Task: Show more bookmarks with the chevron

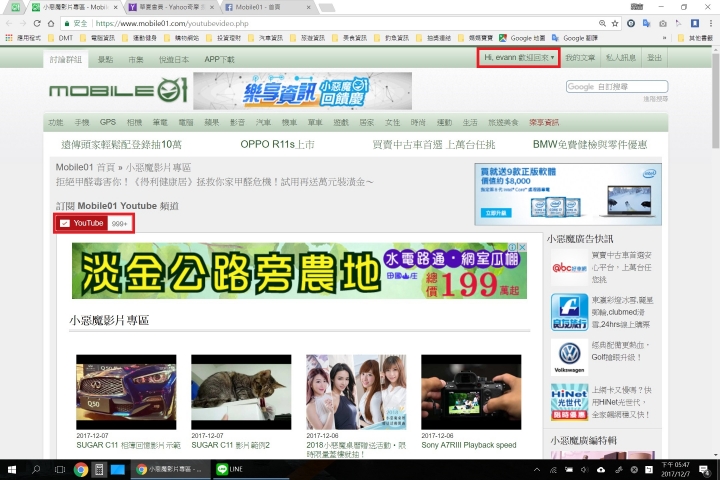Action: [x=664, y=38]
